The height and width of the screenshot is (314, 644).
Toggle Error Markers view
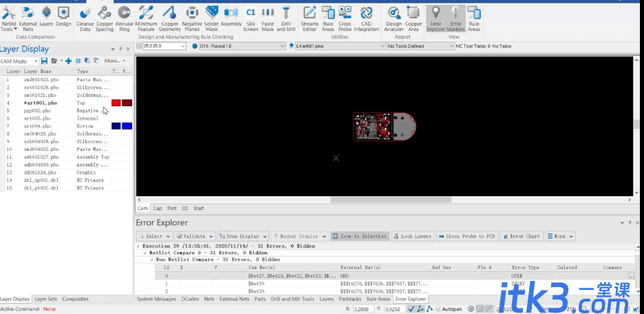tap(455, 19)
